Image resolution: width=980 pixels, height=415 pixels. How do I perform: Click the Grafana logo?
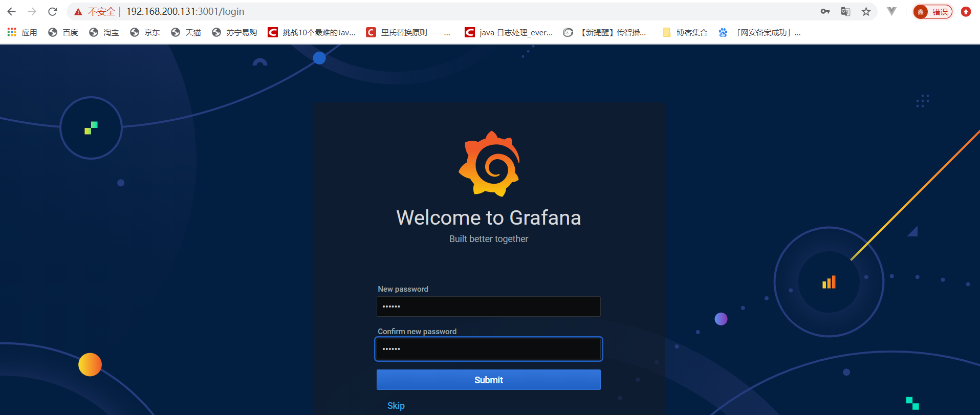pos(489,164)
